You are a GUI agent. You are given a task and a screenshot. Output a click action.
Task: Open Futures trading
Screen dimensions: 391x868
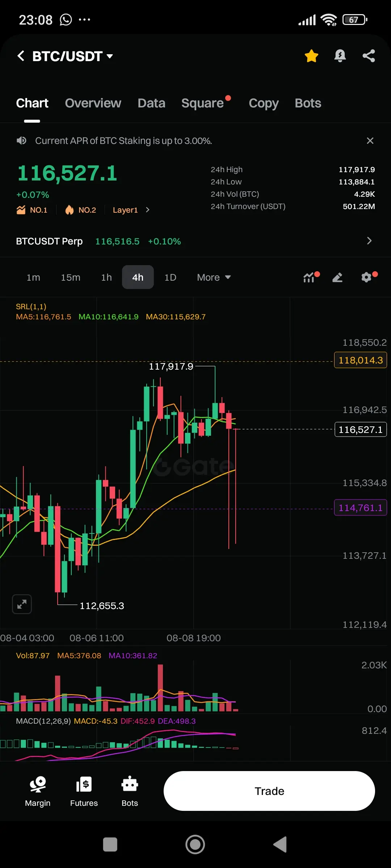pyautogui.click(x=84, y=791)
